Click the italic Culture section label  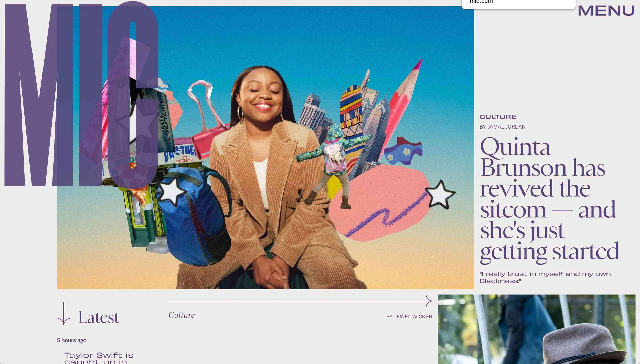[x=182, y=315]
